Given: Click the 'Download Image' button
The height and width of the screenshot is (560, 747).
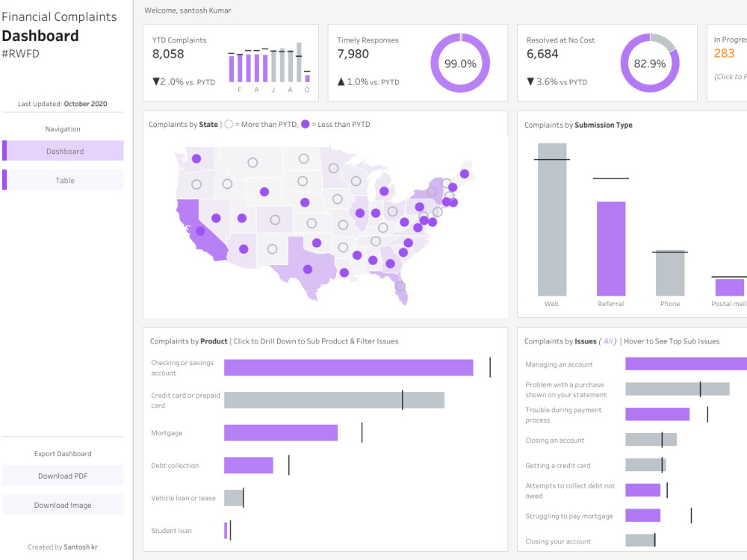Looking at the screenshot, I should (x=63, y=504).
